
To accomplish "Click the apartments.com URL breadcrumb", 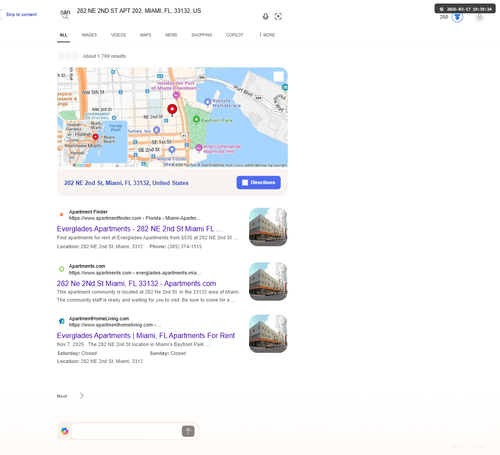I will 135,273.
